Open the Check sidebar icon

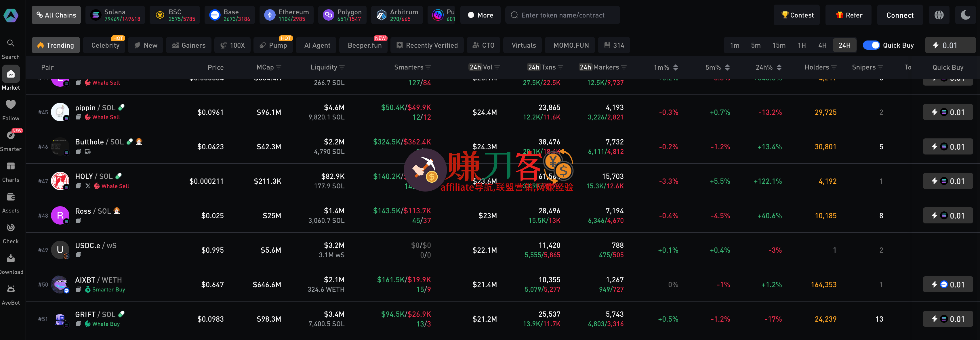[x=11, y=227]
